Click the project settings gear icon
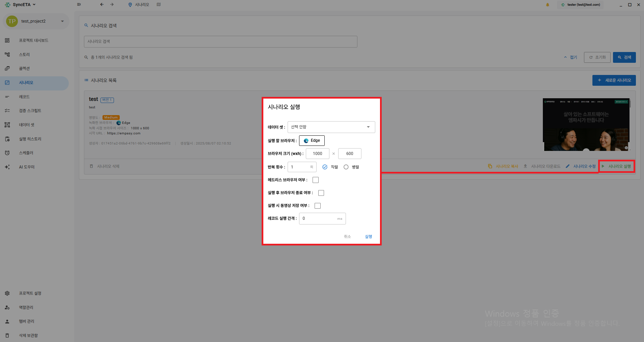This screenshot has height=342, width=644. click(x=7, y=293)
